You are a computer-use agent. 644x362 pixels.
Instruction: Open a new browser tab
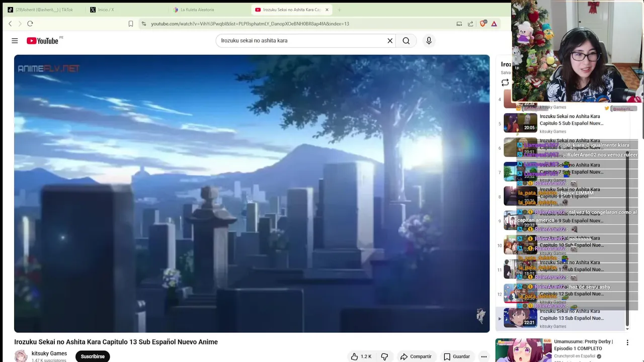pos(339,10)
